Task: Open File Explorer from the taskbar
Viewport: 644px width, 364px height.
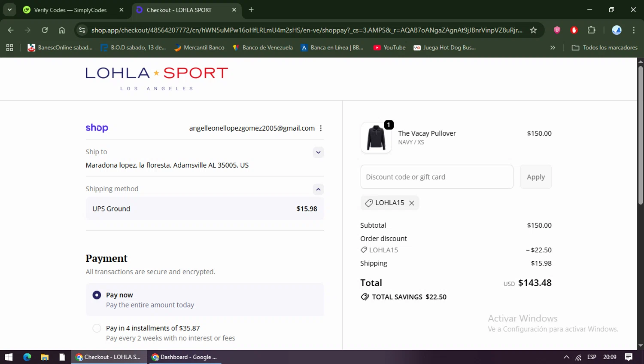Action: tap(45, 357)
